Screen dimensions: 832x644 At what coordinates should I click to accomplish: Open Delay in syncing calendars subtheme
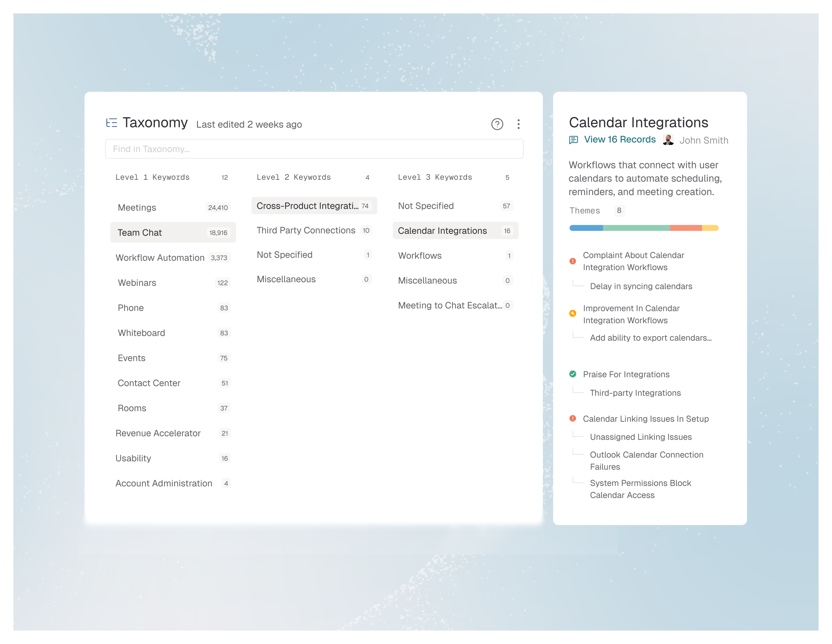641,286
